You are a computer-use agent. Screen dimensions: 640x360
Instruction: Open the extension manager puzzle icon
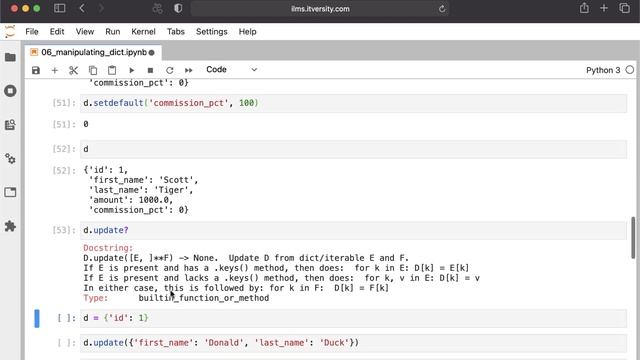10,226
